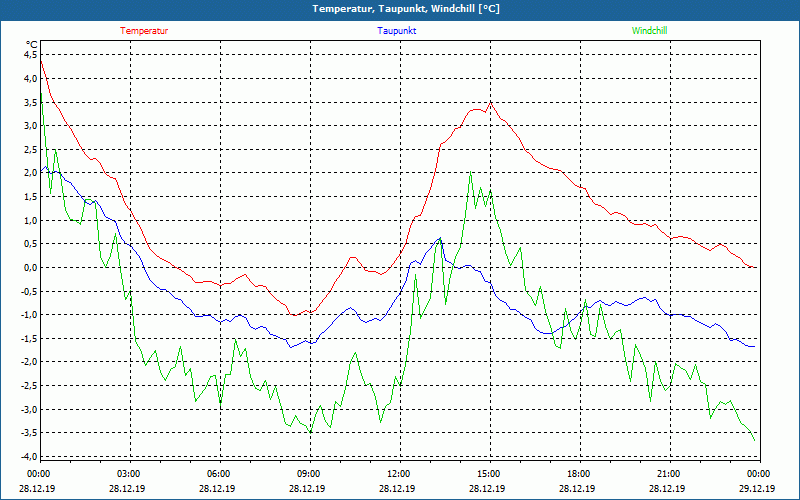Click the -2,0 y-axis value
The image size is (800, 500).
[29, 362]
